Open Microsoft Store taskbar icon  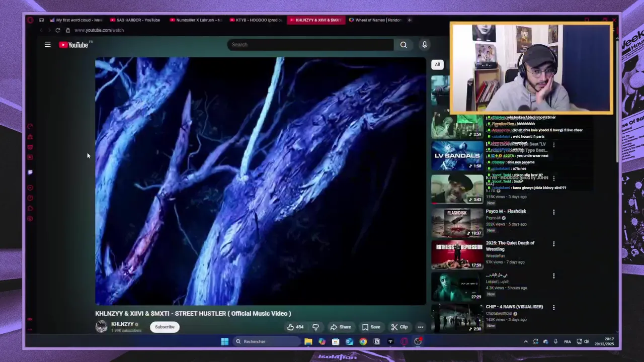pyautogui.click(x=336, y=341)
